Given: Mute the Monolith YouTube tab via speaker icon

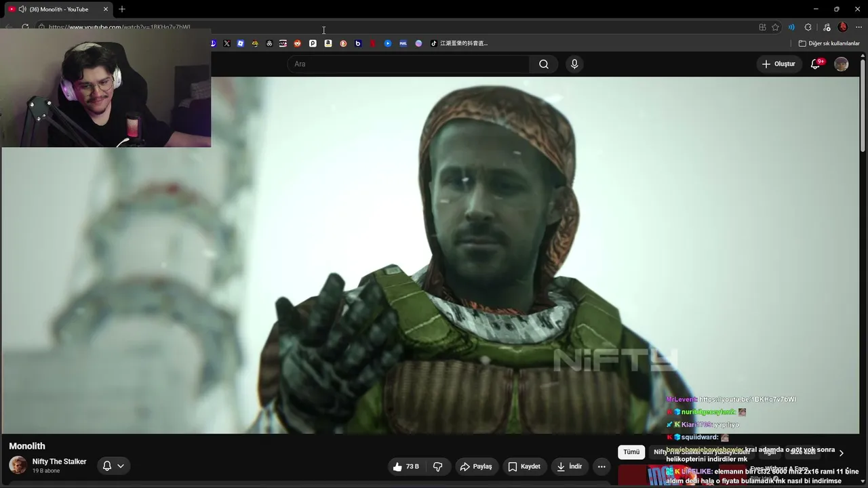Looking at the screenshot, I should tap(22, 9).
